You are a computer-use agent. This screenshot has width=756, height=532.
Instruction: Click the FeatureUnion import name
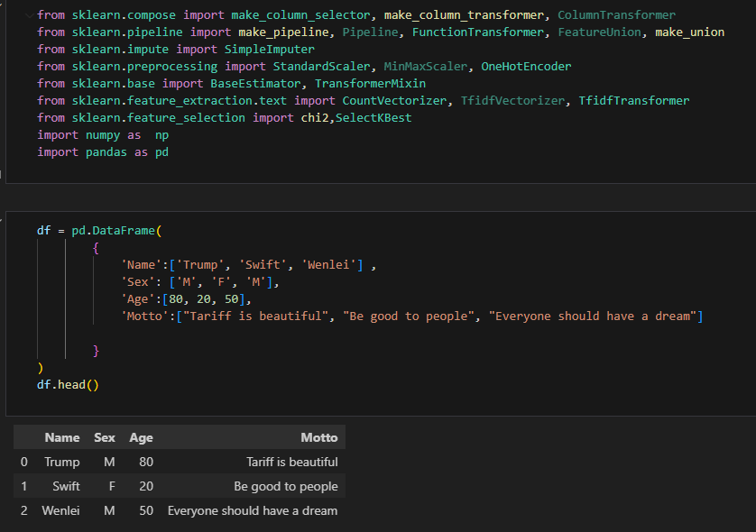tap(599, 32)
